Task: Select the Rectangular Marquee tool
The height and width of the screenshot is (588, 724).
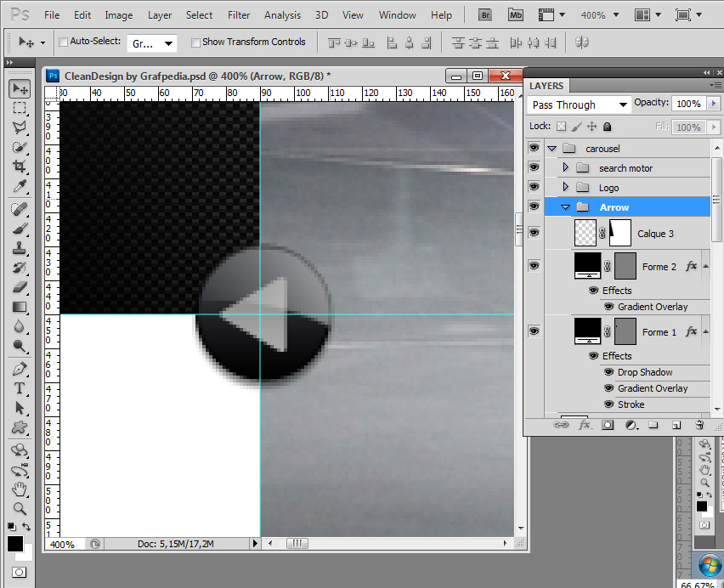Action: pyautogui.click(x=20, y=108)
